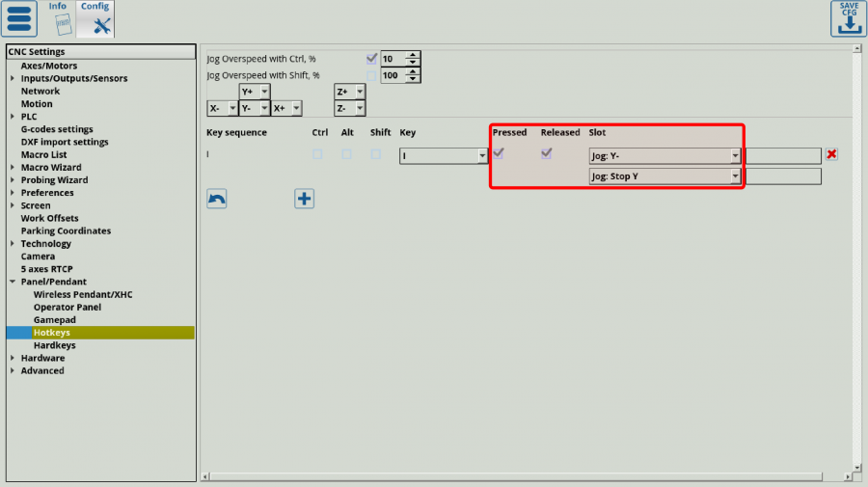Open the Config tab
This screenshot has height=487, width=868.
point(95,19)
